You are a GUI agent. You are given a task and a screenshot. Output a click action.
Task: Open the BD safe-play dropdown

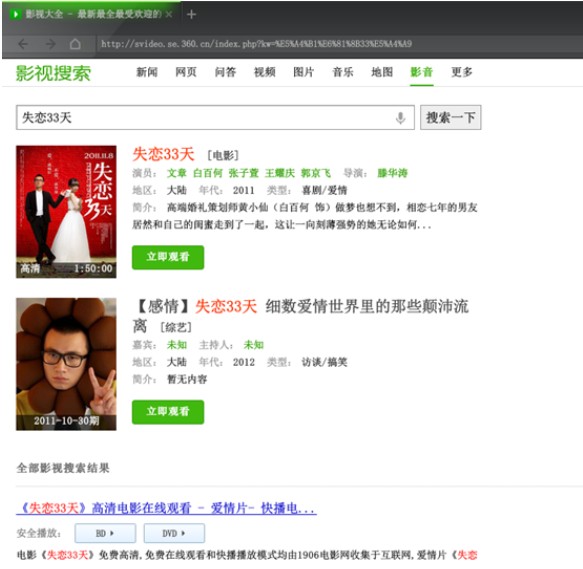tap(105, 533)
